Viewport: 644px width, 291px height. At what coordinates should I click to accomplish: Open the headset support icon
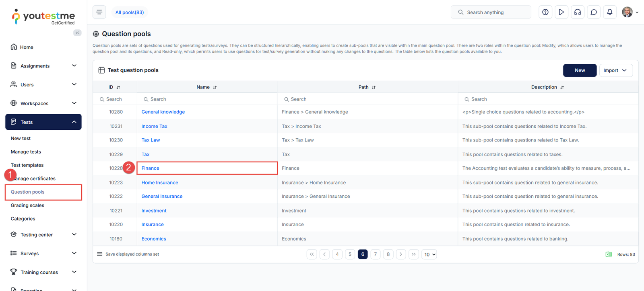(577, 12)
